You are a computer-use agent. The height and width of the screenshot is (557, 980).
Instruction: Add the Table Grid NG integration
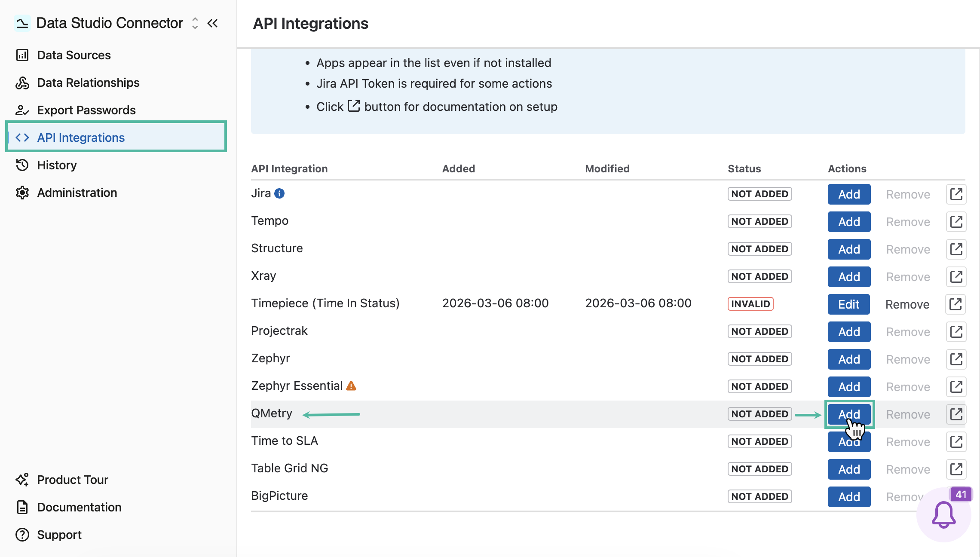(x=849, y=469)
